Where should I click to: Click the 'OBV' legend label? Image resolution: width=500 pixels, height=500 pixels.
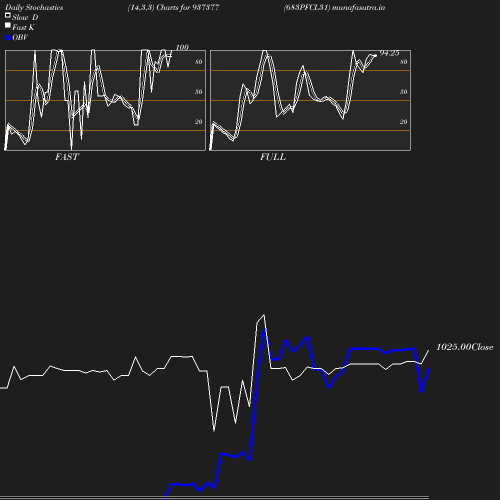(20, 38)
